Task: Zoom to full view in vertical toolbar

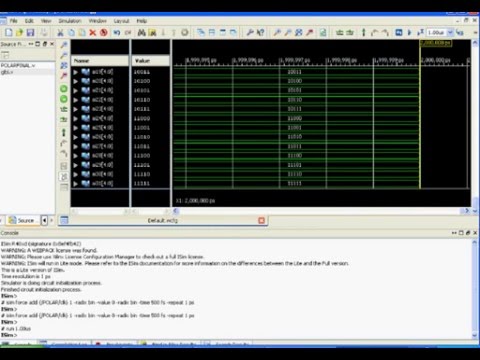Action: [64, 65]
